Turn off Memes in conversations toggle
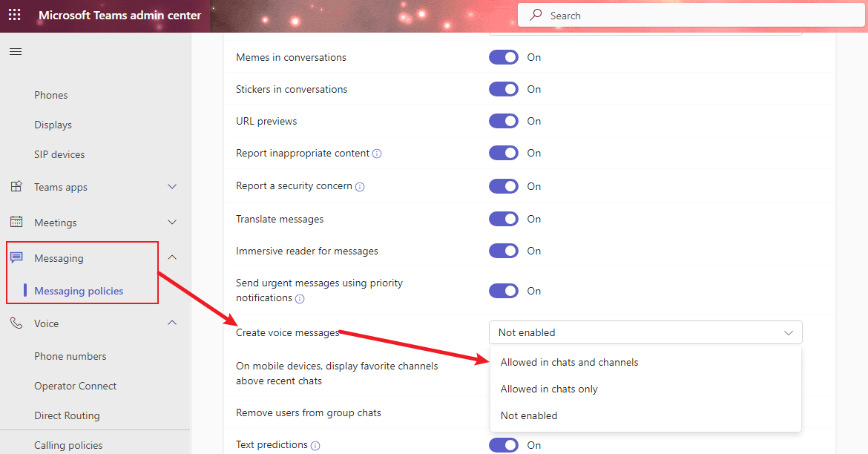This screenshot has height=454, width=868. click(503, 57)
